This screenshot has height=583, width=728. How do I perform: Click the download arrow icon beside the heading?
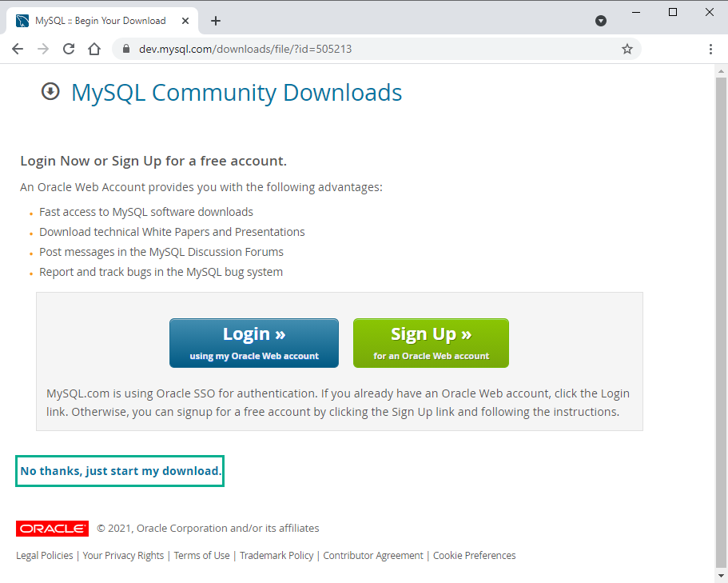coord(50,91)
